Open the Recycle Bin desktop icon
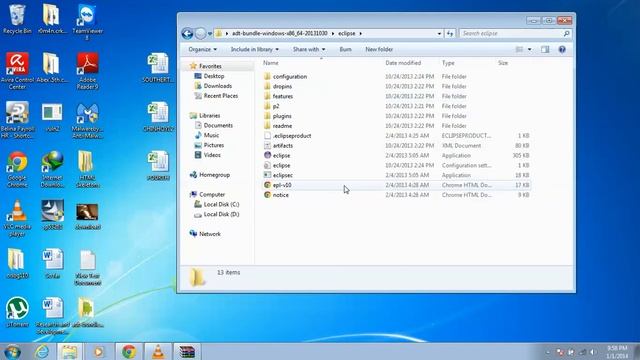 (17, 19)
